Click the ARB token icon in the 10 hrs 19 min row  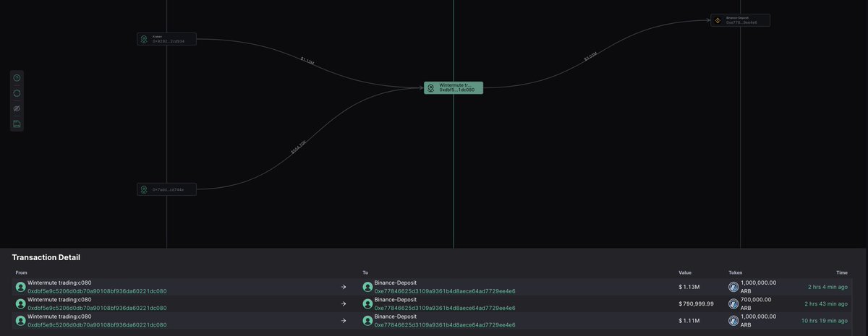tap(733, 321)
